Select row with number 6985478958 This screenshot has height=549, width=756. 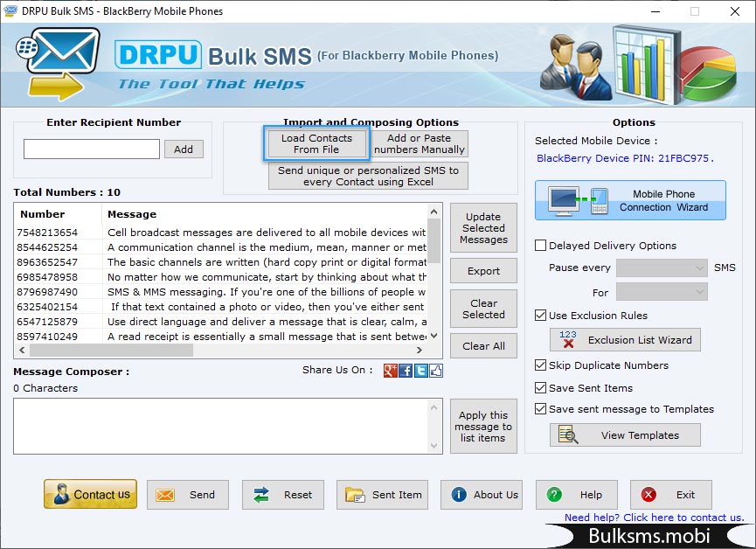(221, 277)
